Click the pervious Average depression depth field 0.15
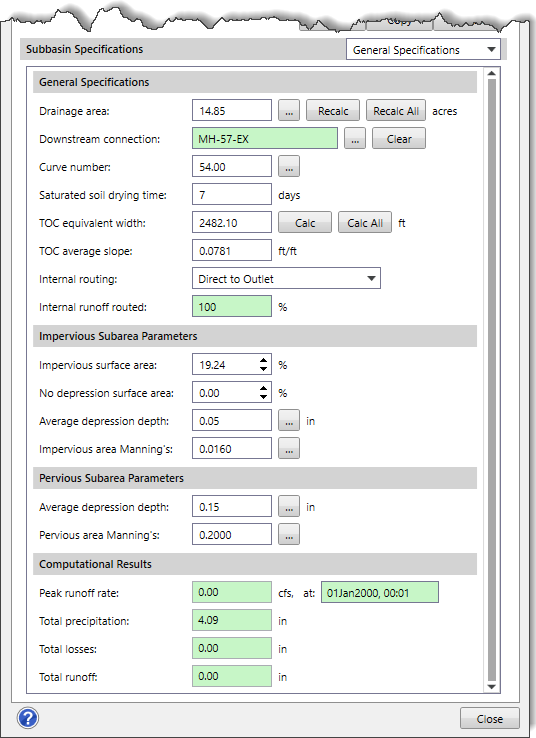This screenshot has height=738, width=536. pos(232,507)
